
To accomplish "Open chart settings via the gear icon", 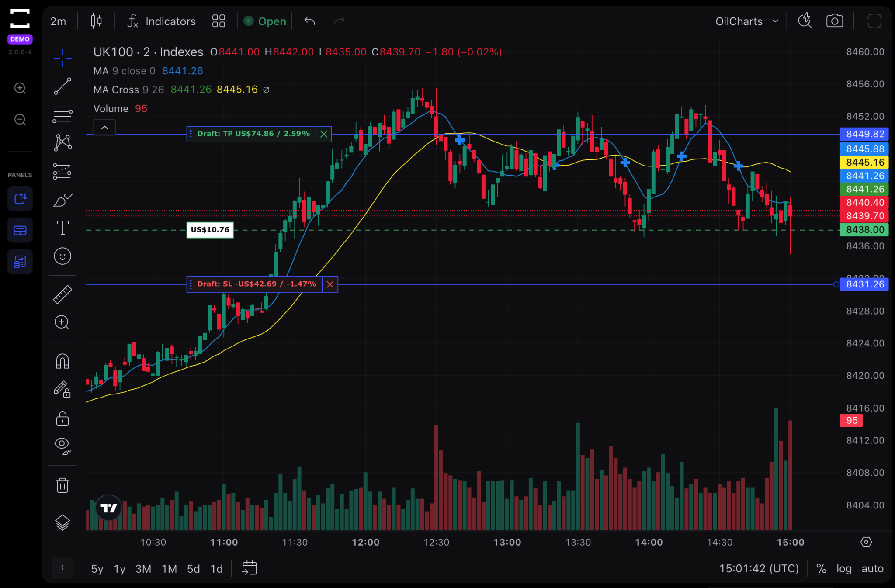I will pos(866,542).
